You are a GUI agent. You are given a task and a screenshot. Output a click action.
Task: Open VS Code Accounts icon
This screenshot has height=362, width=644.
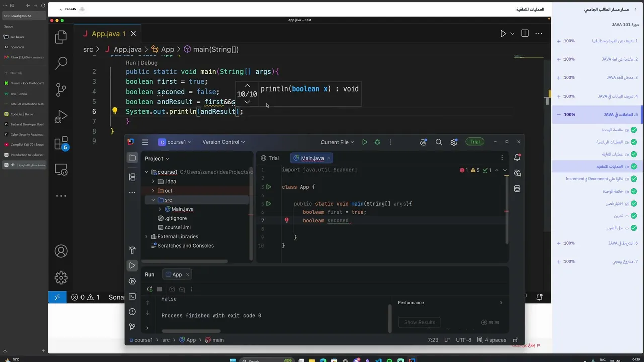[61, 251]
